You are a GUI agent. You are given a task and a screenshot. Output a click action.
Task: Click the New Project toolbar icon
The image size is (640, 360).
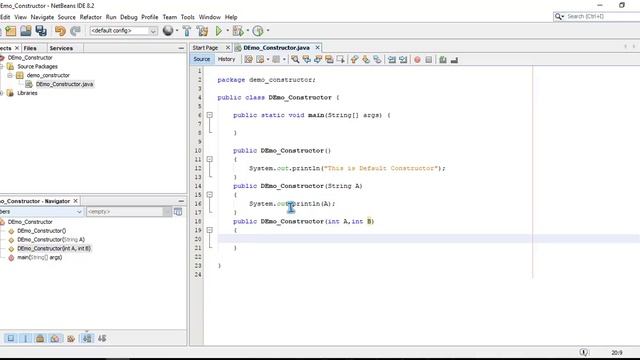point(11,31)
